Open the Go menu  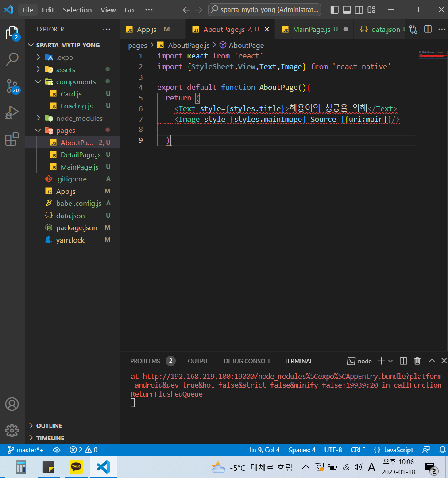pos(129,10)
